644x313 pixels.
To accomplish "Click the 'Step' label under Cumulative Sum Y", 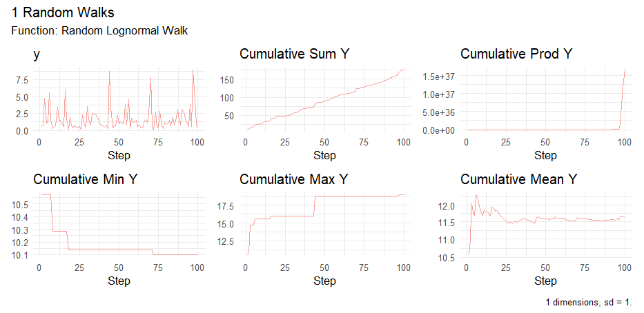I will click(x=324, y=156).
